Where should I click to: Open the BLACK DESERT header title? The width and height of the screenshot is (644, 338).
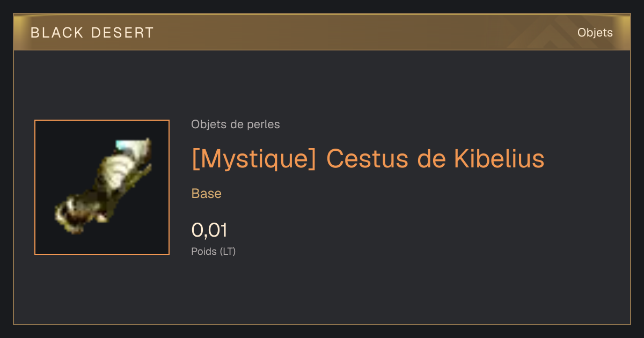click(92, 33)
